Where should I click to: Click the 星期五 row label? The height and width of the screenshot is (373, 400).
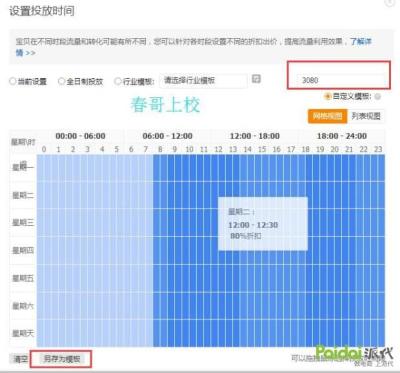[x=23, y=278]
